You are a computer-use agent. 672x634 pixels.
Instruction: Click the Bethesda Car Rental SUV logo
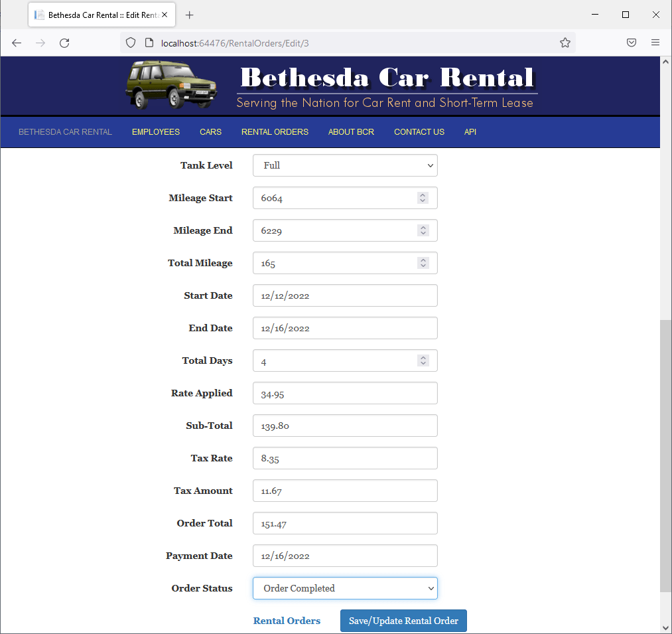170,85
